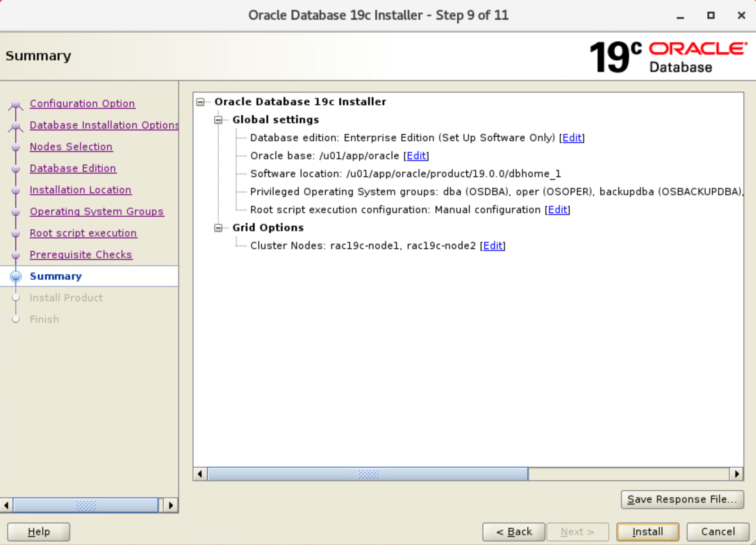The width and height of the screenshot is (756, 545).
Task: Click the right arrow of summary scrollbar
Action: [736, 474]
